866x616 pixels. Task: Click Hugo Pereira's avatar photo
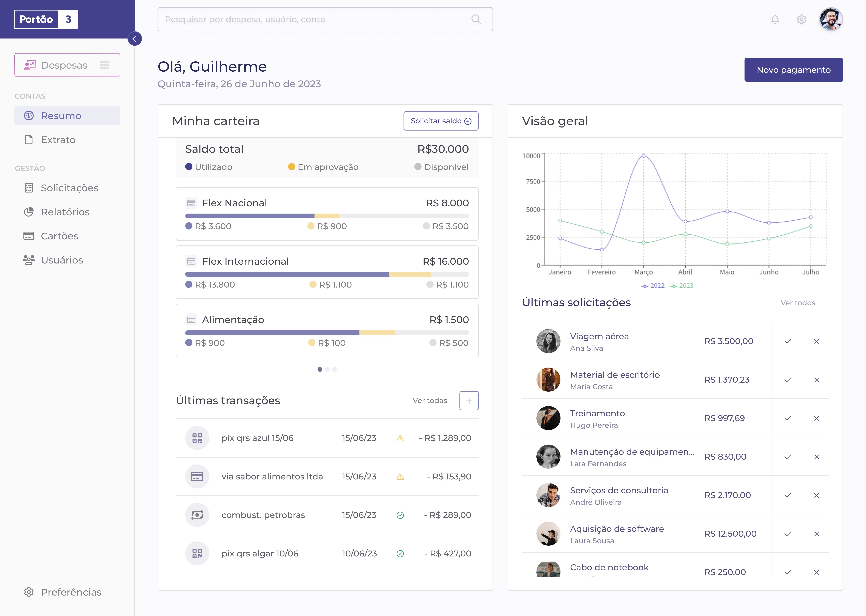[548, 418]
